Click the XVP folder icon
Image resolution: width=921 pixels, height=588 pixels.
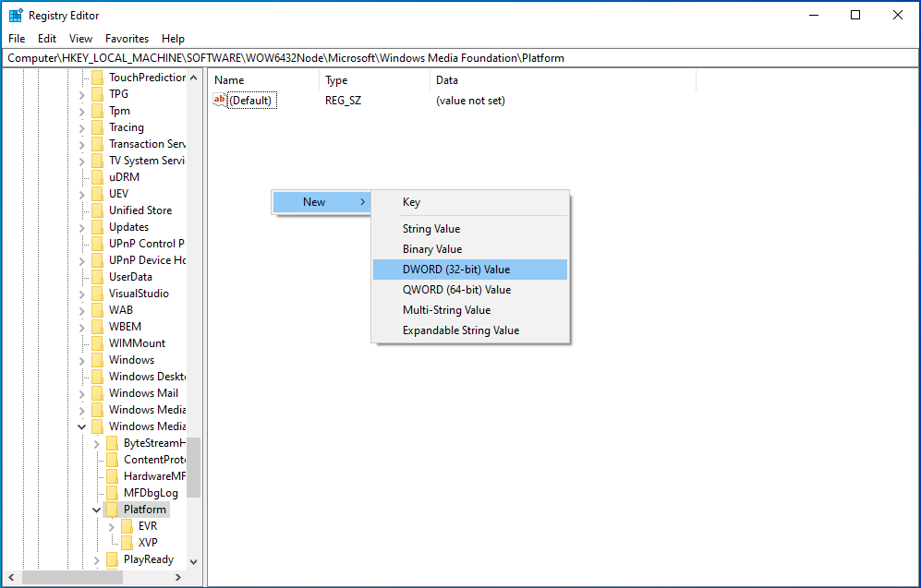127,543
